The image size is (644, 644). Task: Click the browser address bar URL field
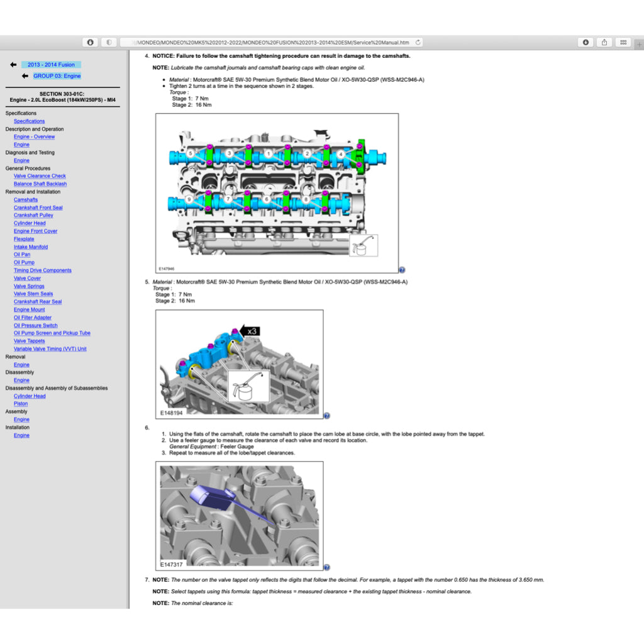[270, 43]
